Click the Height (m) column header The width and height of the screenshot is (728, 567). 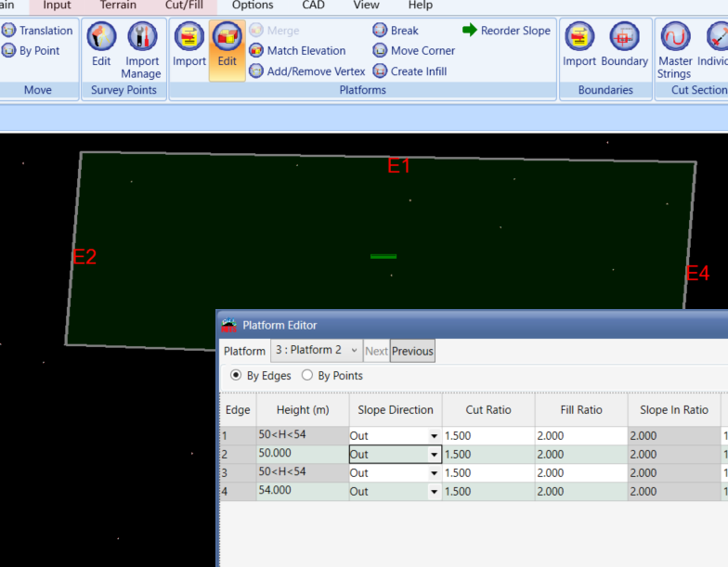[303, 410]
